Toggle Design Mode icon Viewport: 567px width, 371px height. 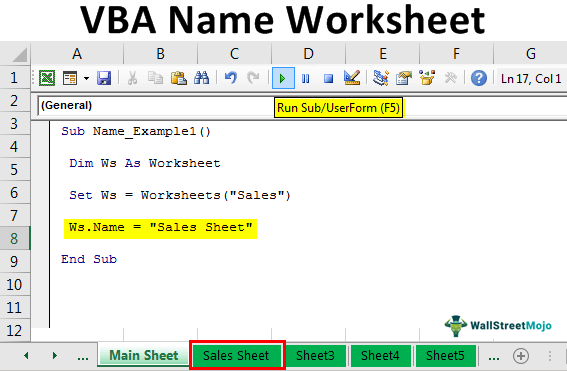click(x=351, y=78)
